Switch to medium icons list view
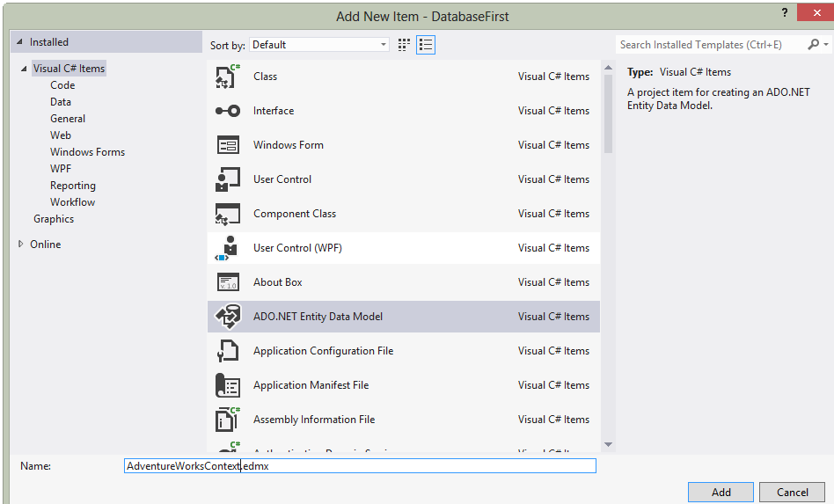834x504 pixels. [x=426, y=45]
